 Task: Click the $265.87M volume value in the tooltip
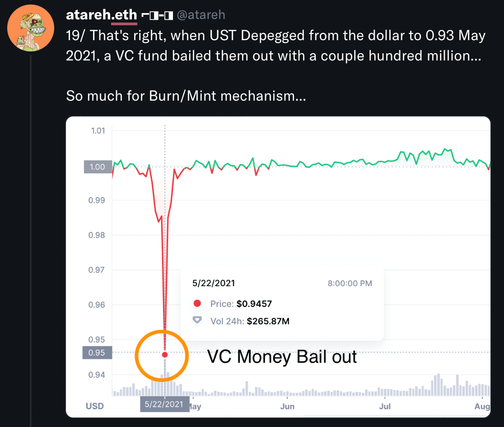268,321
